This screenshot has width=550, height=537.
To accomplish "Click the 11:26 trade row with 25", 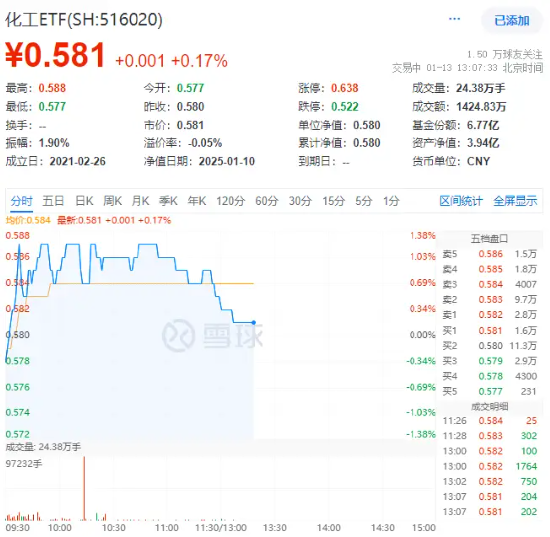I will tap(489, 421).
